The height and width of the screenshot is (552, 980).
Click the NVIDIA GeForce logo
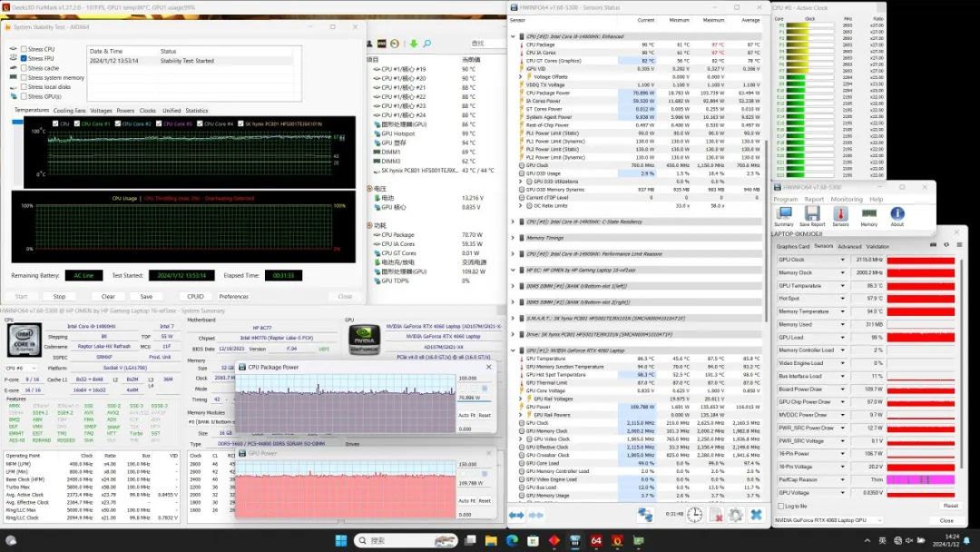pyautogui.click(x=364, y=340)
